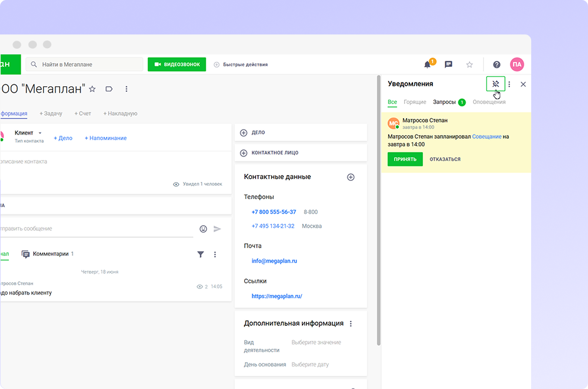Click the + Накладную tab
This screenshot has height=389, width=588.
(x=121, y=113)
